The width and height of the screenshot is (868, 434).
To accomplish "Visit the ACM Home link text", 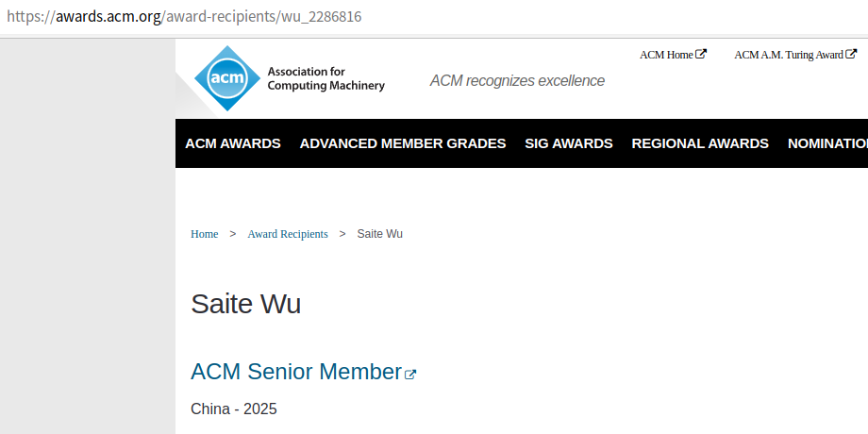I will tap(666, 55).
